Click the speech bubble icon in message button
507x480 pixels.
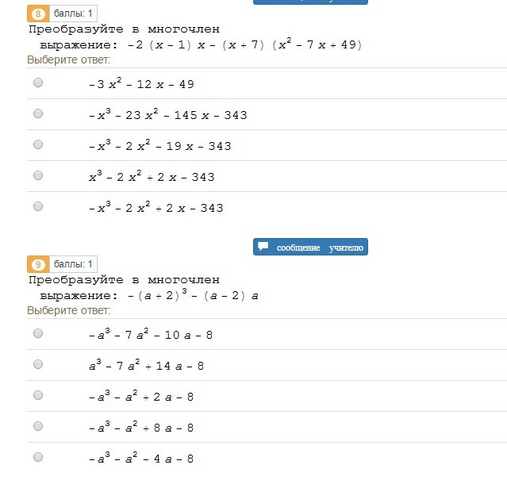click(x=263, y=246)
